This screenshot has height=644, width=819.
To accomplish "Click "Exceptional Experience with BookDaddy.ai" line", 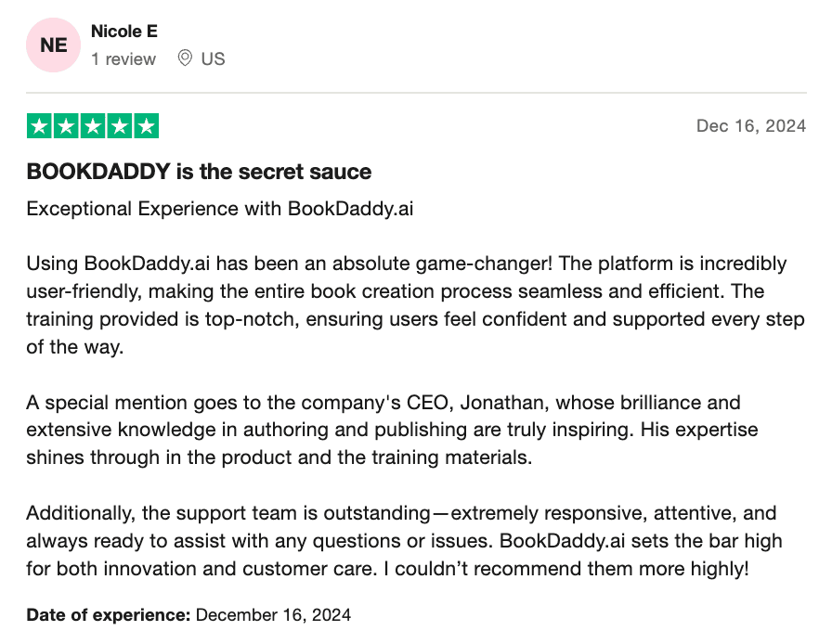I will point(220,208).
